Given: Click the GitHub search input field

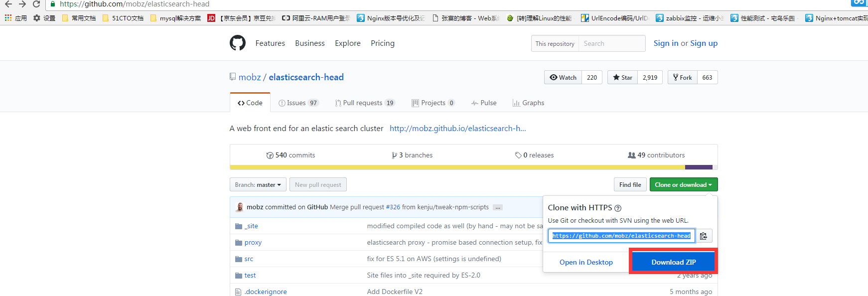Looking at the screenshot, I should coord(612,43).
